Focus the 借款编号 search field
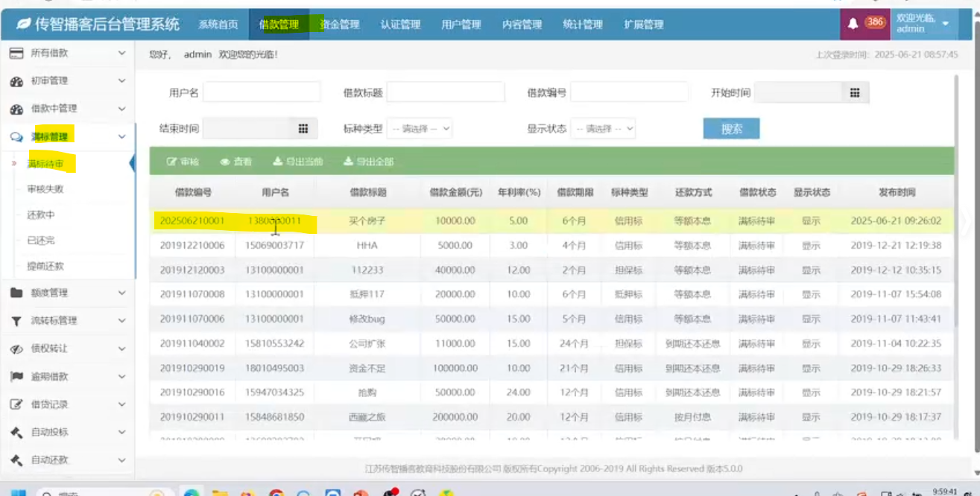This screenshot has height=496, width=980. 629,92
